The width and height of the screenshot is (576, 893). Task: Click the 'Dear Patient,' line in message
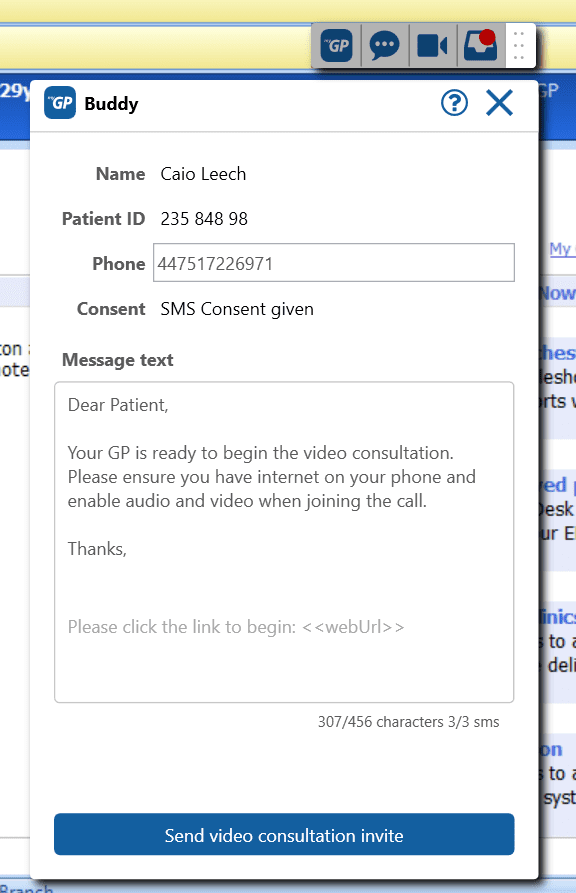[x=119, y=405]
